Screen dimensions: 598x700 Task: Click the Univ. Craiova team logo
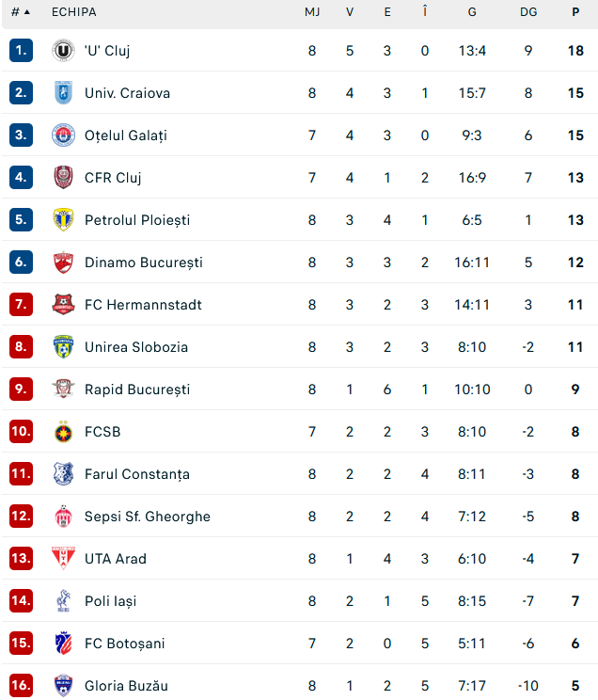(63, 93)
